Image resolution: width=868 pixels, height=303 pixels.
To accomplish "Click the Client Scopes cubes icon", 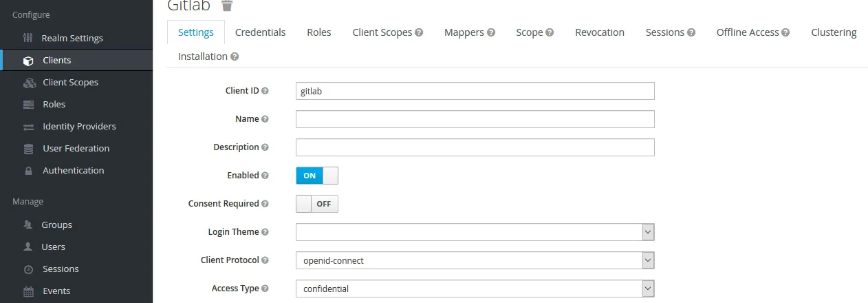I will point(29,83).
